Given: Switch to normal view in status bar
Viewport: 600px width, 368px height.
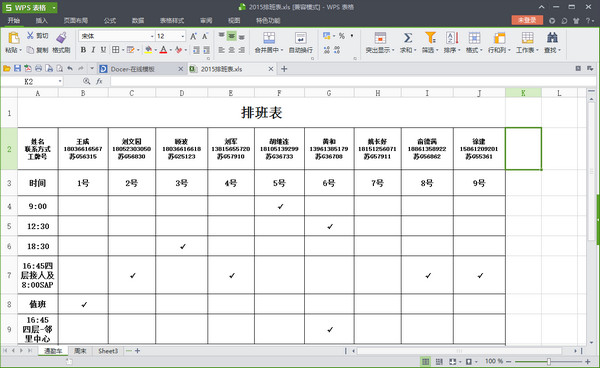Looking at the screenshot, I should [425, 361].
